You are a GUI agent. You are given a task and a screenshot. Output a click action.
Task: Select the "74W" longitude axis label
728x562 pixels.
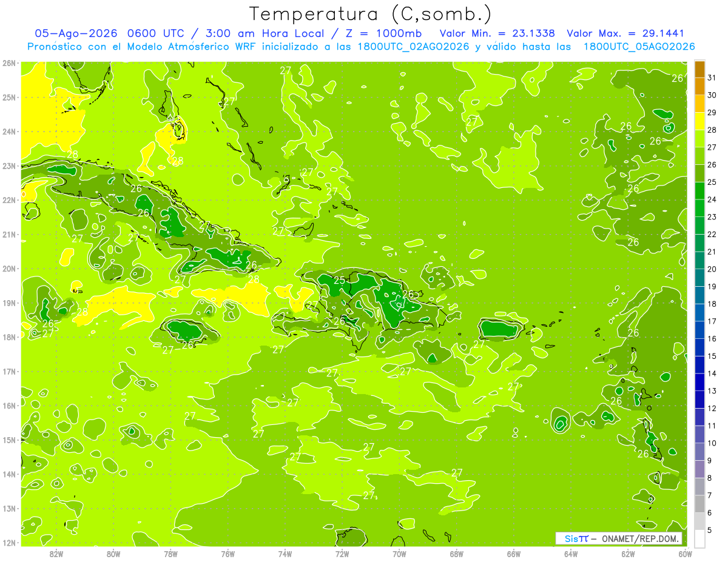285,554
